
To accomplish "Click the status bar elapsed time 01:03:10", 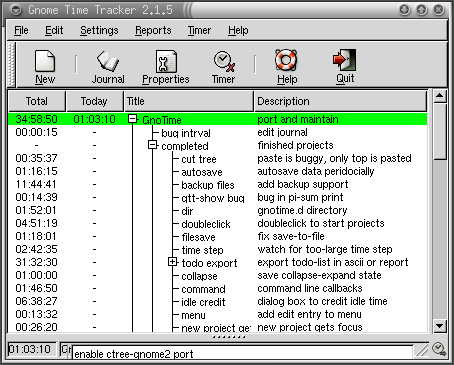I will click(29, 349).
